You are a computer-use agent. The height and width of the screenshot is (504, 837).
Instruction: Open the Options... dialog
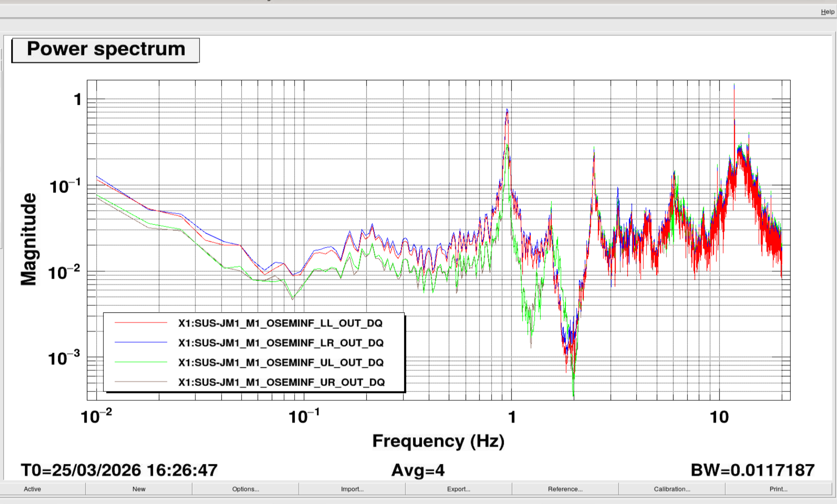click(x=245, y=489)
